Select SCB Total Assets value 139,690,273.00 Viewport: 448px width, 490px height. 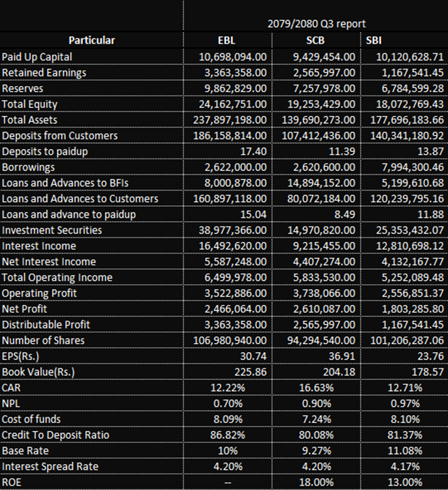point(318,120)
